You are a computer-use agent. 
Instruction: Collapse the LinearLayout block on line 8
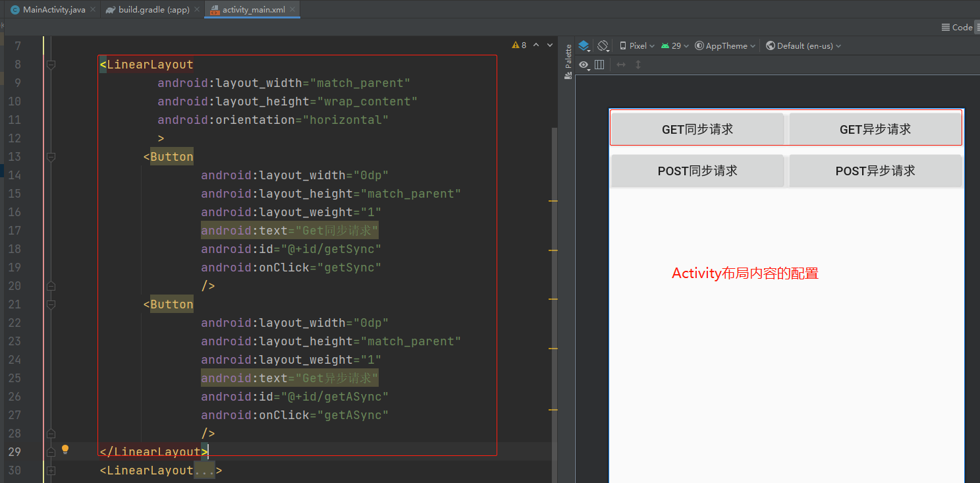pos(51,65)
